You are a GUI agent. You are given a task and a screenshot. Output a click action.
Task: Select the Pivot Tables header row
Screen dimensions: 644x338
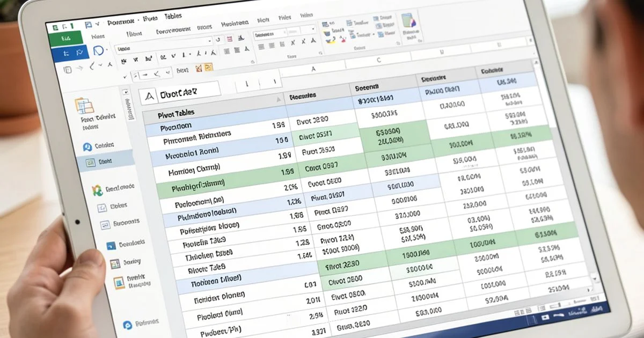(177, 113)
